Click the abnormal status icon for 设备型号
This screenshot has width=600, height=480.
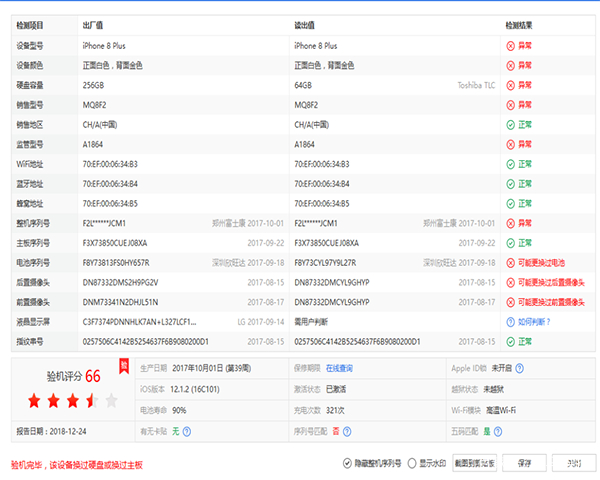[x=510, y=46]
